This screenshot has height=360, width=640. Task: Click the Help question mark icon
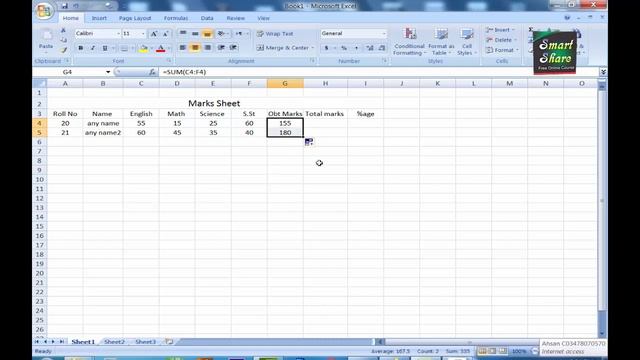[567, 18]
